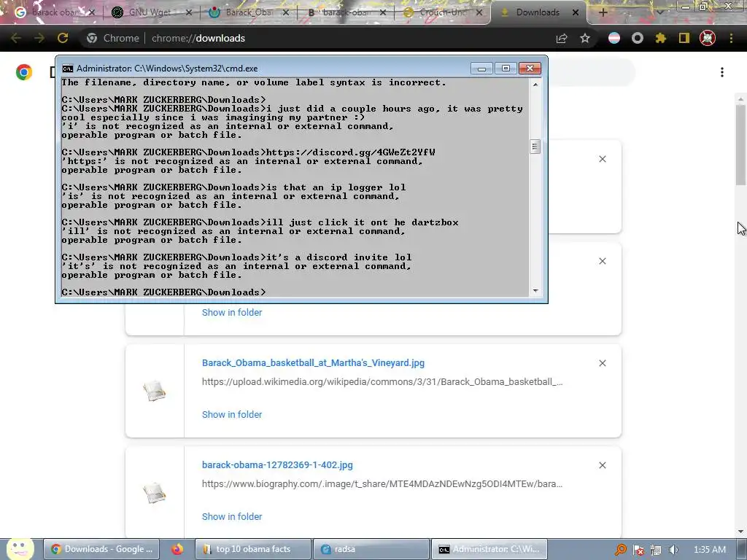Click the magnifier icon in system tray

tap(620, 550)
